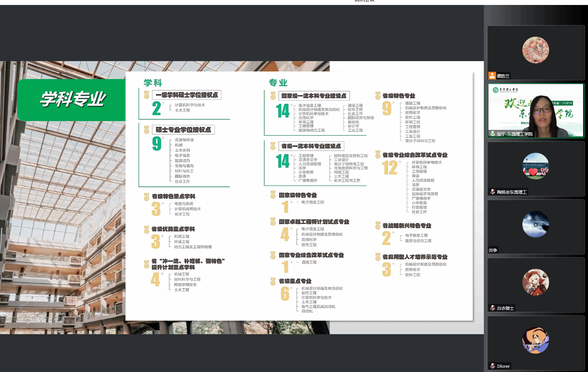Screen dimensions: 588x372
Task: Click the muted microphone icon beside Dlorer
Action: [493, 366]
